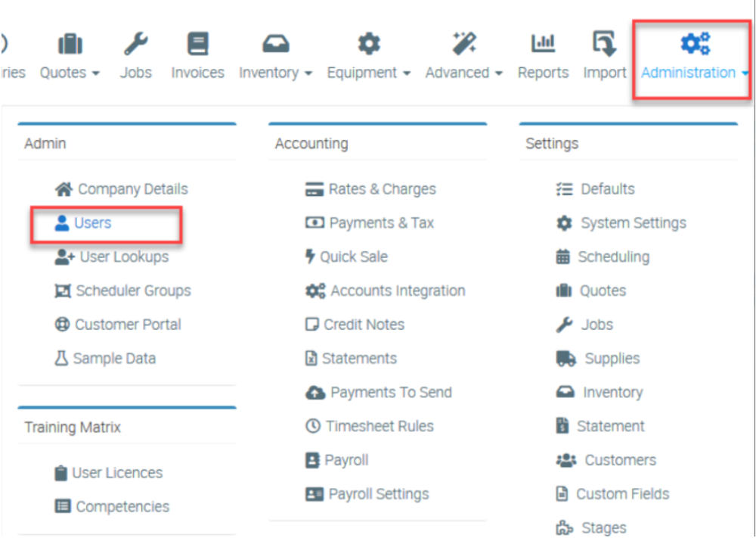Select Users under Admin
This screenshot has width=756, height=538.
point(92,223)
